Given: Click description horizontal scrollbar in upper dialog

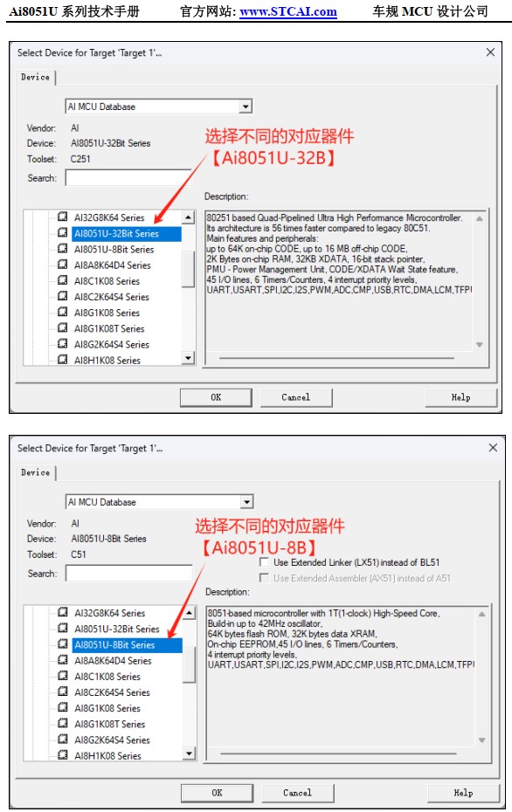Looking at the screenshot, I should point(337,358).
